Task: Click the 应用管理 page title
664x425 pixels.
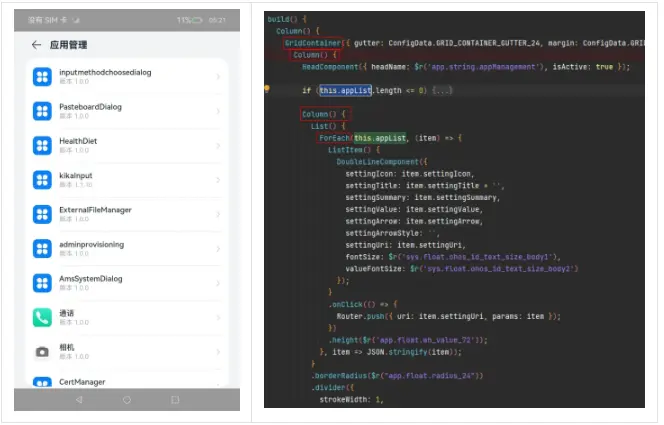Action: click(x=69, y=45)
